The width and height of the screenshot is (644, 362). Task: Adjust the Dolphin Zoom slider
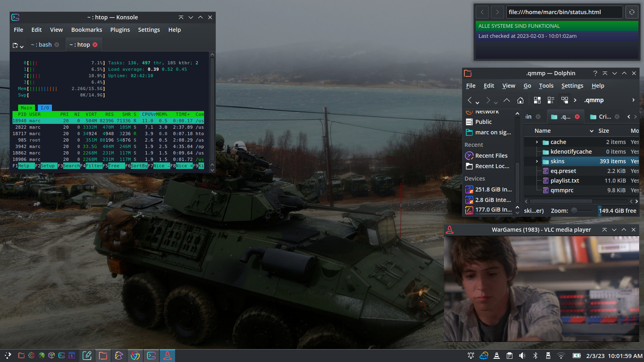coord(582,211)
